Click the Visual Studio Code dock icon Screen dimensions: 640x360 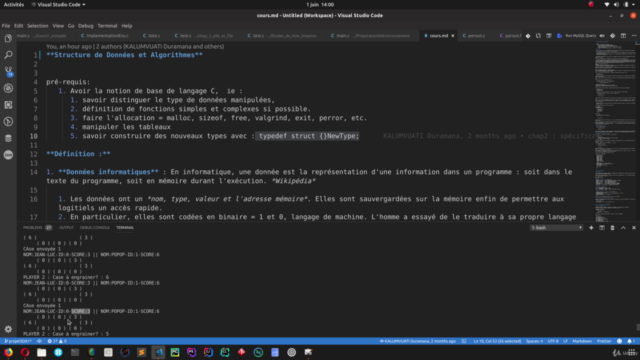click(158, 352)
